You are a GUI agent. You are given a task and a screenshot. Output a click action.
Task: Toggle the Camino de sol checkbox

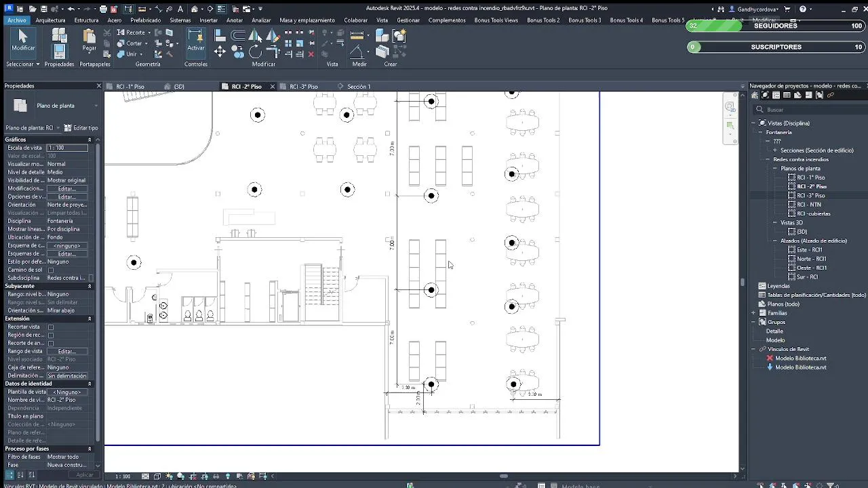(51, 270)
